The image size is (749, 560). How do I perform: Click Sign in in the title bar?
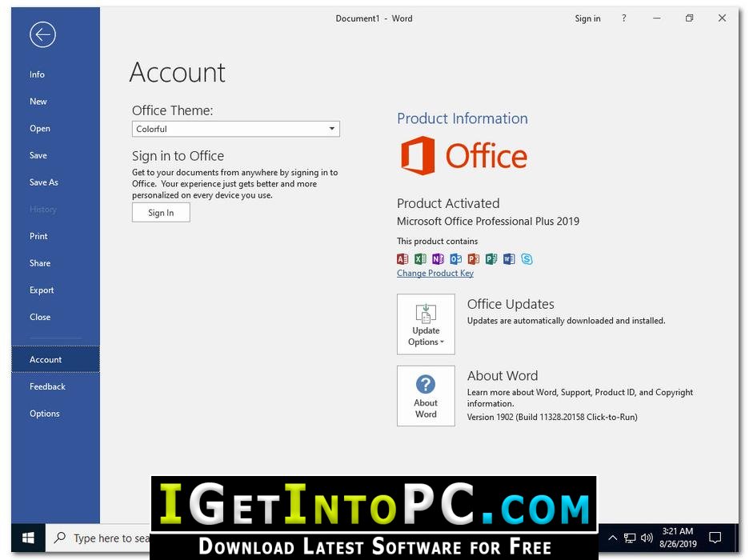(587, 18)
